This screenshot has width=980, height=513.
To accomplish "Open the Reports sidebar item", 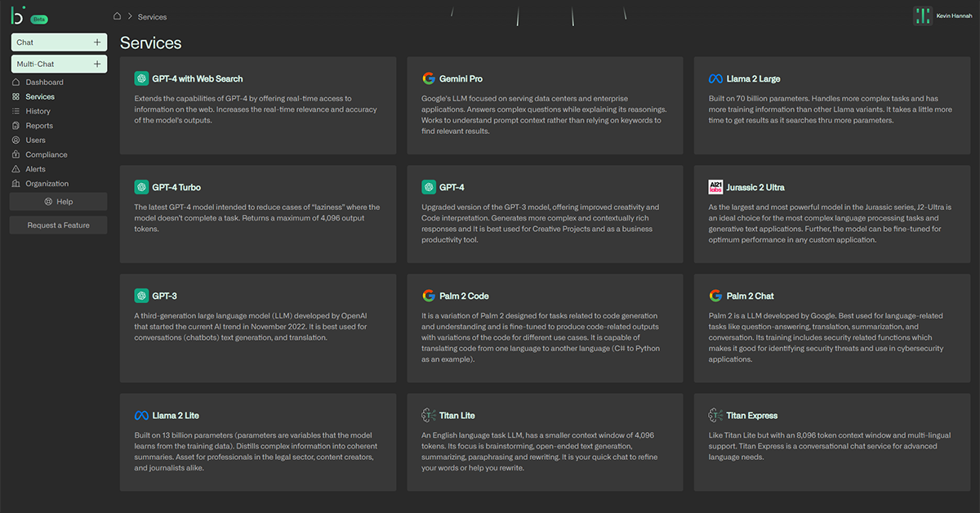I will pyautogui.click(x=39, y=126).
